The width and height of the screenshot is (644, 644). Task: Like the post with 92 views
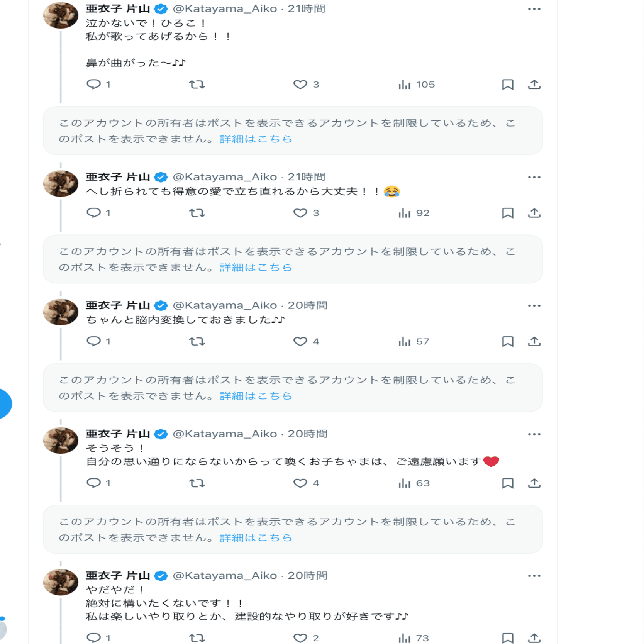click(300, 213)
